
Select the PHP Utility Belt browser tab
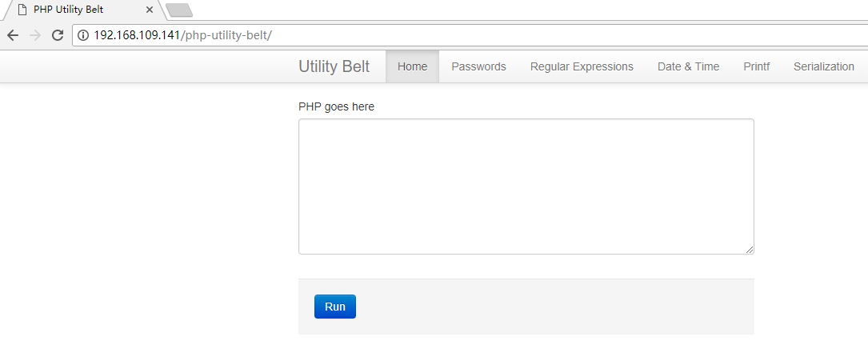(83, 10)
